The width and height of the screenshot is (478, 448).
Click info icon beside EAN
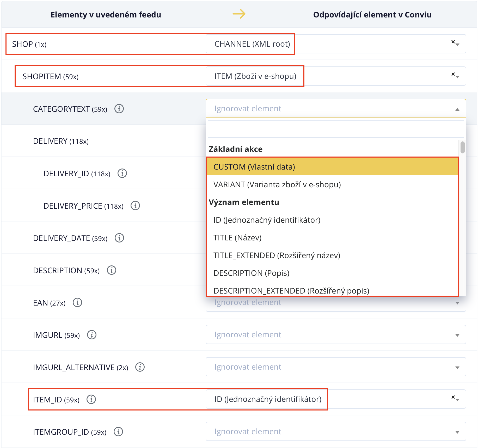pyautogui.click(x=77, y=302)
